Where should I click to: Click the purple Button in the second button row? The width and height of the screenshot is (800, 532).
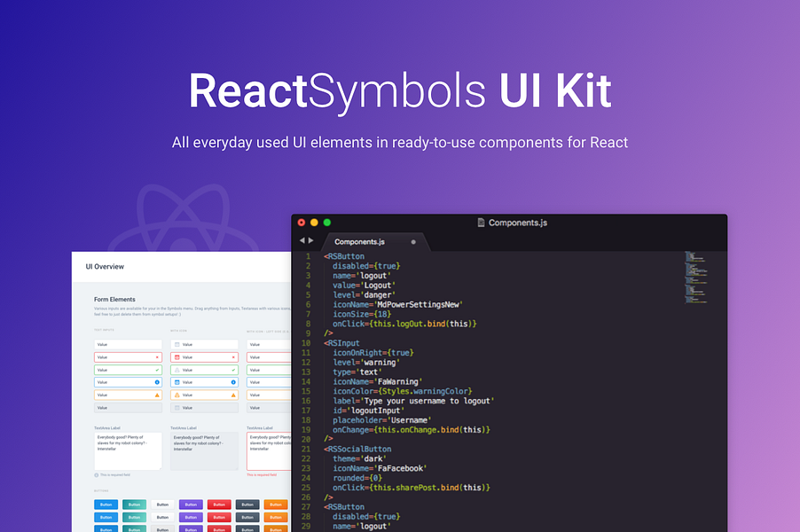(191, 517)
